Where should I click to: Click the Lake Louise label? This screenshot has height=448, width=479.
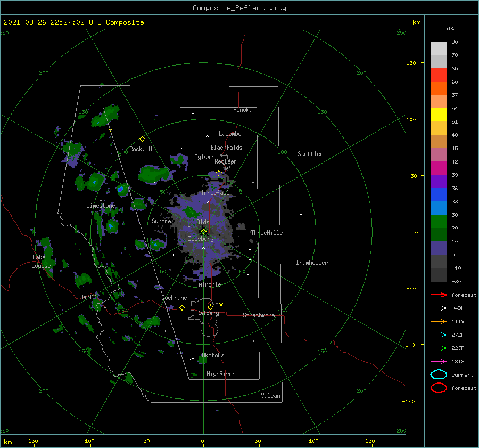point(41,262)
